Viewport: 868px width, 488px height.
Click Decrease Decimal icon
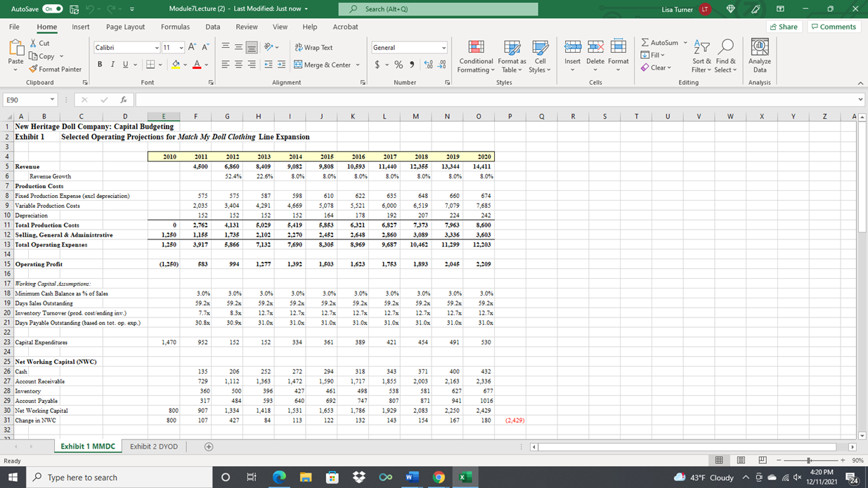pyautogui.click(x=442, y=65)
